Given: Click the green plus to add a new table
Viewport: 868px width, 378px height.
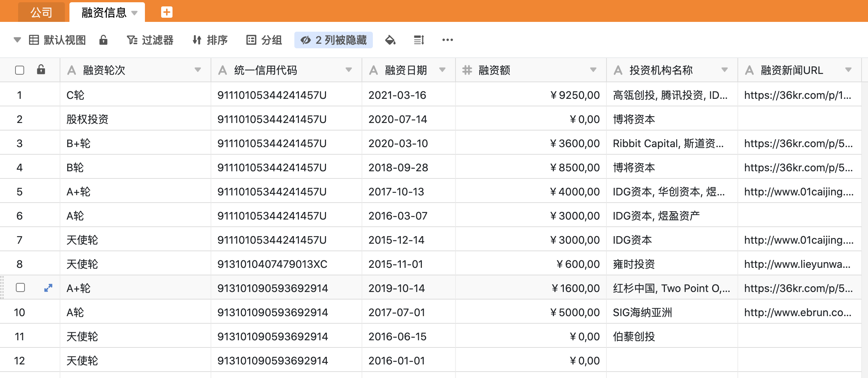Looking at the screenshot, I should tap(166, 12).
